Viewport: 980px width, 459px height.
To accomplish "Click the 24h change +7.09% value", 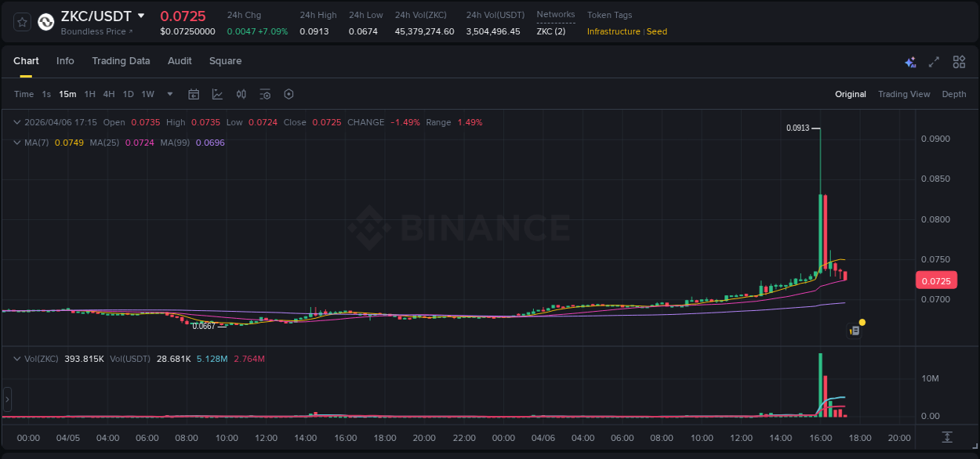I will pos(271,31).
